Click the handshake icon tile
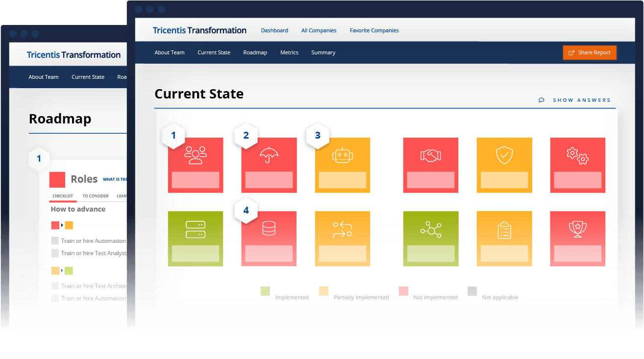This screenshot has height=359, width=644. coord(431,165)
